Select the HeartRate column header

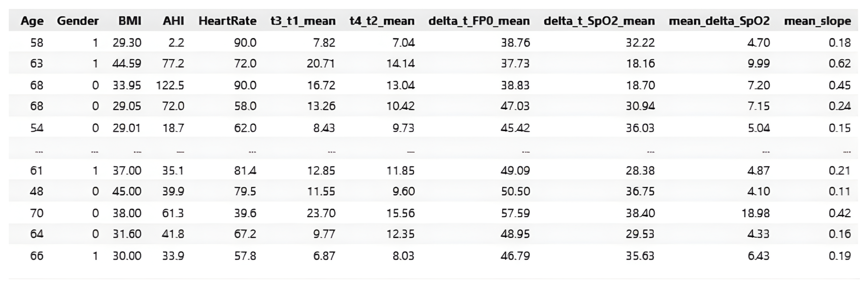pos(227,21)
